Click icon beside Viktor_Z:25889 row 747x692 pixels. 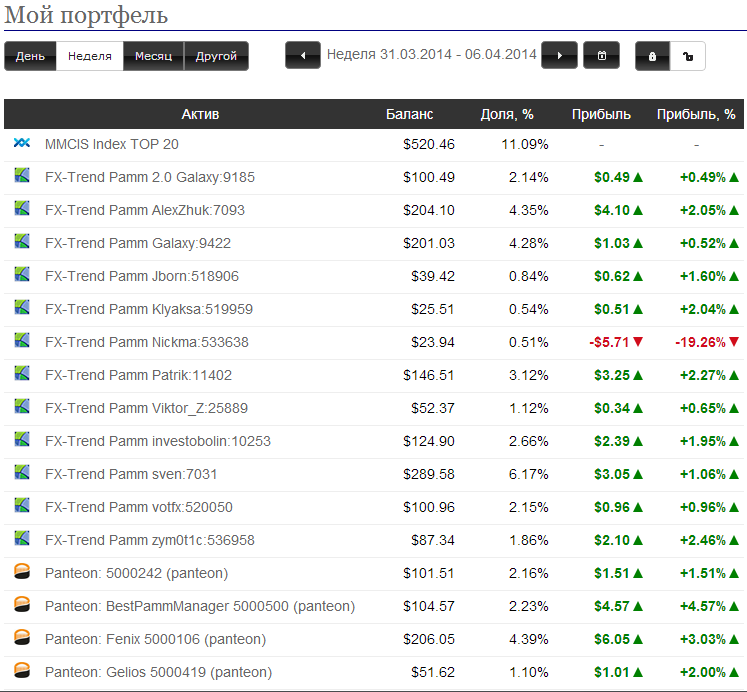pos(22,406)
